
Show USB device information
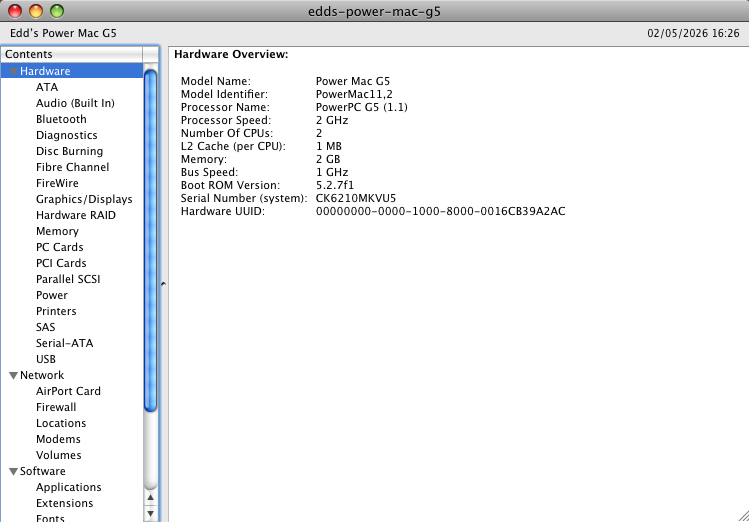coord(45,359)
